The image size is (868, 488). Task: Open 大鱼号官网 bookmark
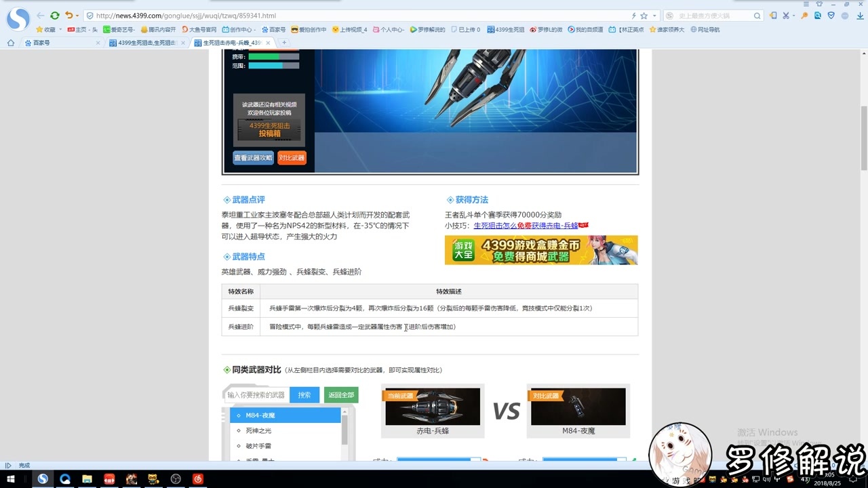198,30
